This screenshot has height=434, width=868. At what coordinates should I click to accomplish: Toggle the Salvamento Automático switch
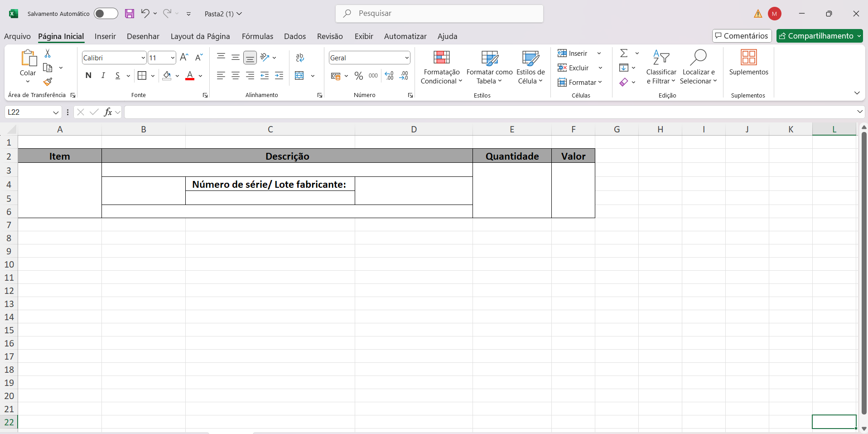(106, 14)
